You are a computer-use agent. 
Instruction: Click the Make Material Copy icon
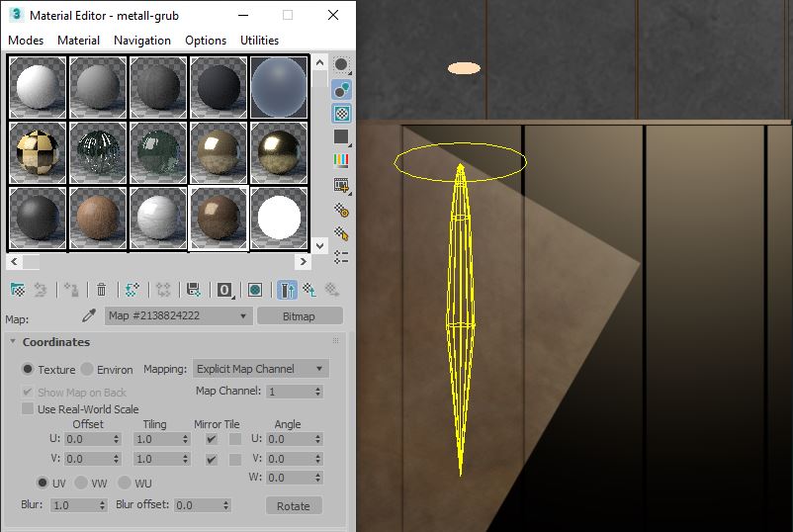[x=132, y=290]
